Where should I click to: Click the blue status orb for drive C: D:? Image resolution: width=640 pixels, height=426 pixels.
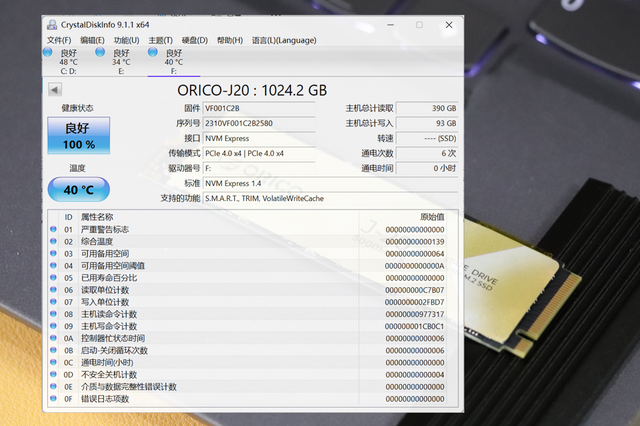click(x=48, y=52)
